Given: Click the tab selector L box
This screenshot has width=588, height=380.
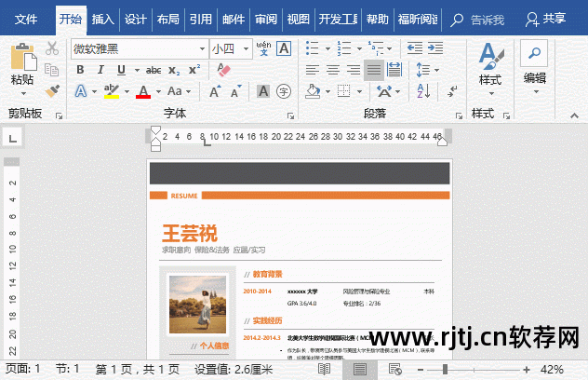Looking at the screenshot, I should click(13, 139).
